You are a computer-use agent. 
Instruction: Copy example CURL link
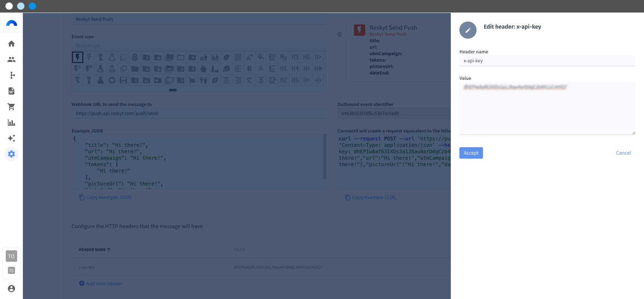pyautogui.click(x=371, y=197)
